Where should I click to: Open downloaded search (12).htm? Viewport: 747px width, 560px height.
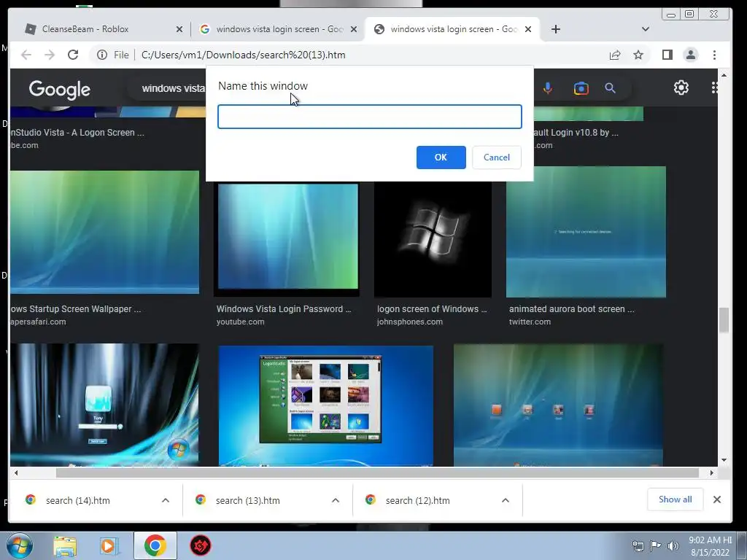(417, 500)
